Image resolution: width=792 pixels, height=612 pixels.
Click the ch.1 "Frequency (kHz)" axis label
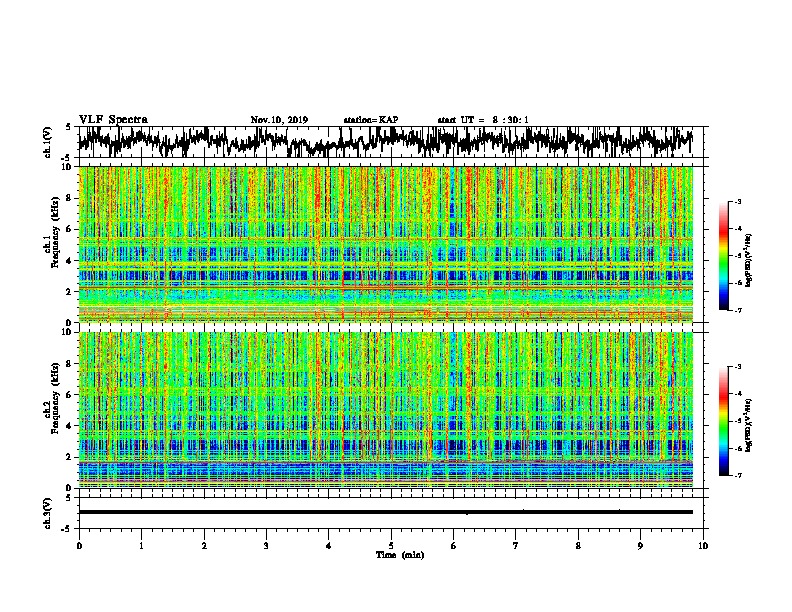(55, 232)
